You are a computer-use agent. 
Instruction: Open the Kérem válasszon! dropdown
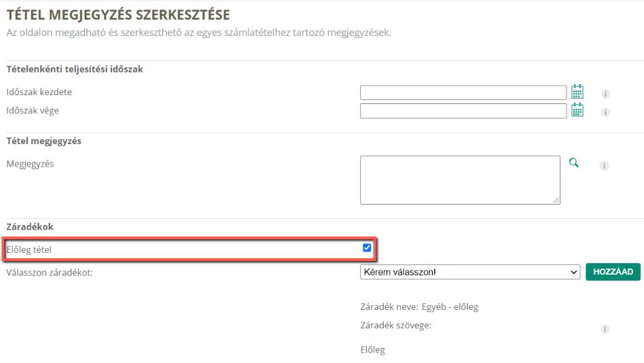tap(470, 272)
